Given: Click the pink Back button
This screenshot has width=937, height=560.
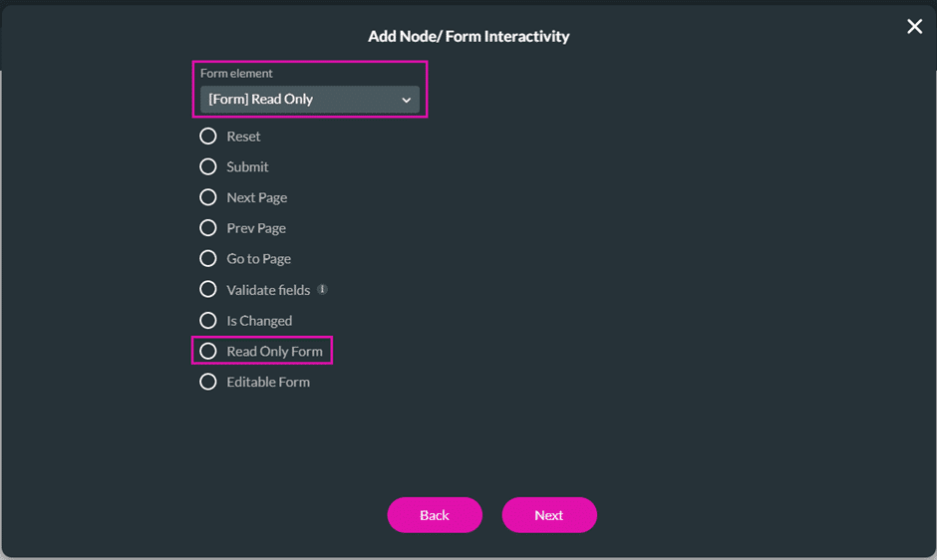Looking at the screenshot, I should point(435,515).
